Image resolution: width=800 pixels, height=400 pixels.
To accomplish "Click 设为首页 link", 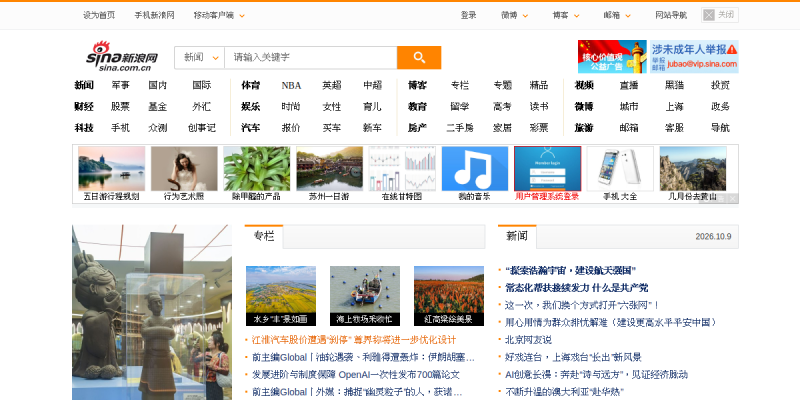I will [99, 15].
